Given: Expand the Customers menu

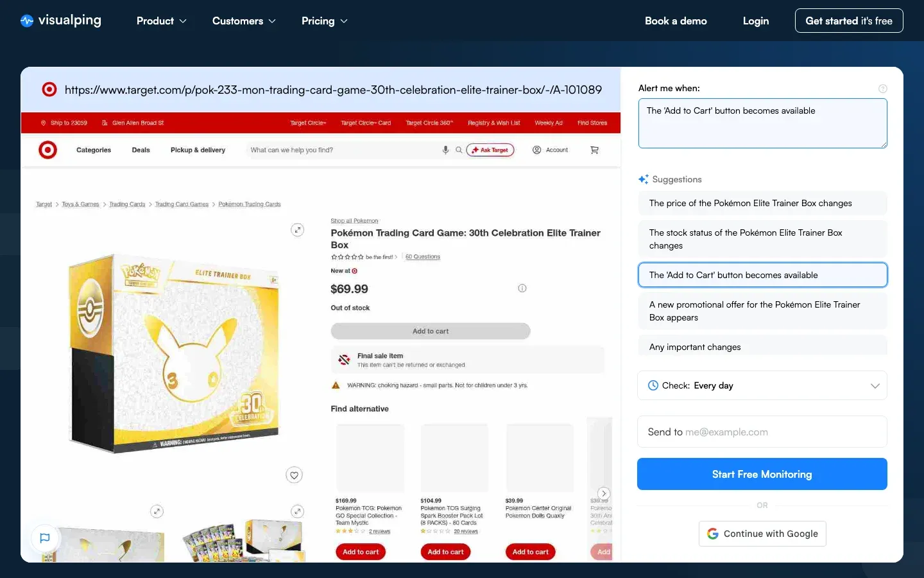Looking at the screenshot, I should coord(244,21).
